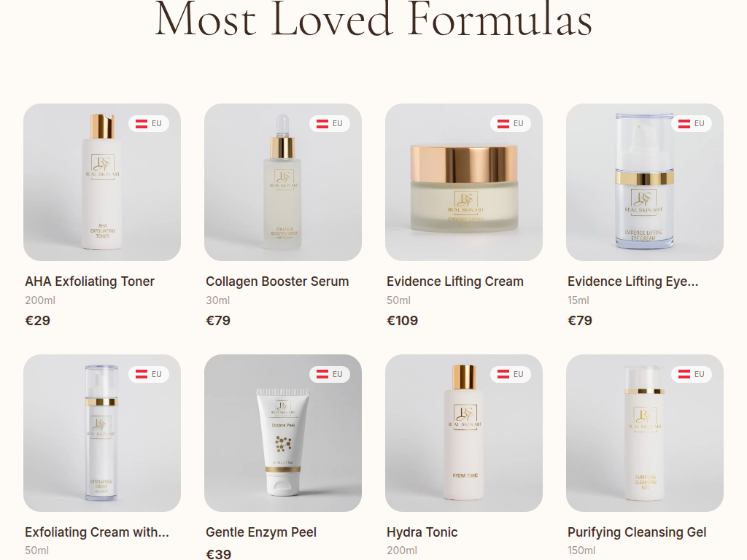The height and width of the screenshot is (560, 747).
Task: Open the Gentle Enzym Peel title link
Action: 261,532
